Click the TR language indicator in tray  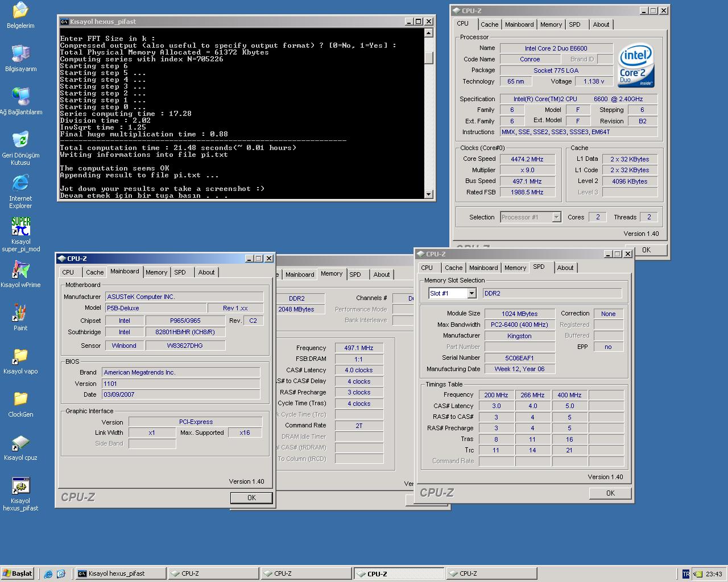click(685, 574)
